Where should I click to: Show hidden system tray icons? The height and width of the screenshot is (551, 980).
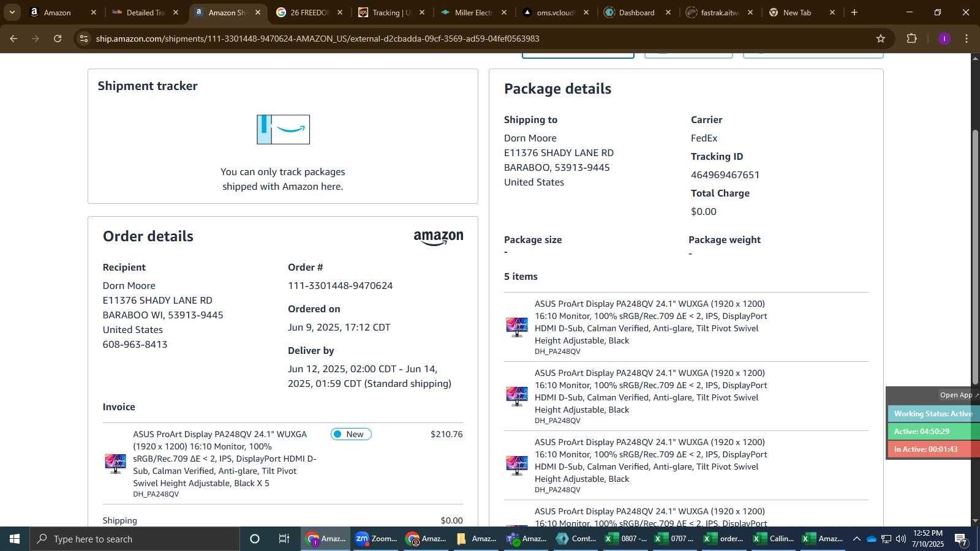[x=856, y=539]
